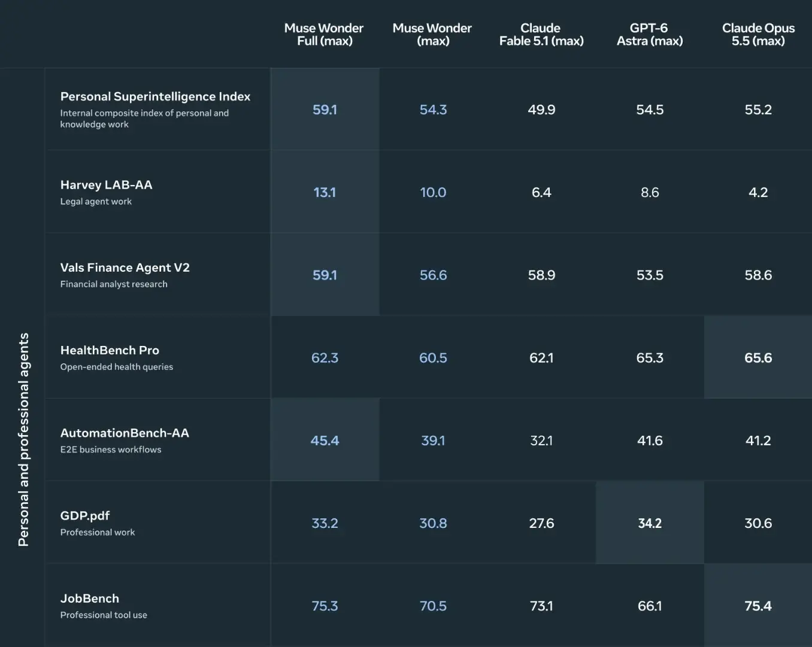
Task: Select the 54.3 Personal Superintelligence Index score
Action: [433, 110]
